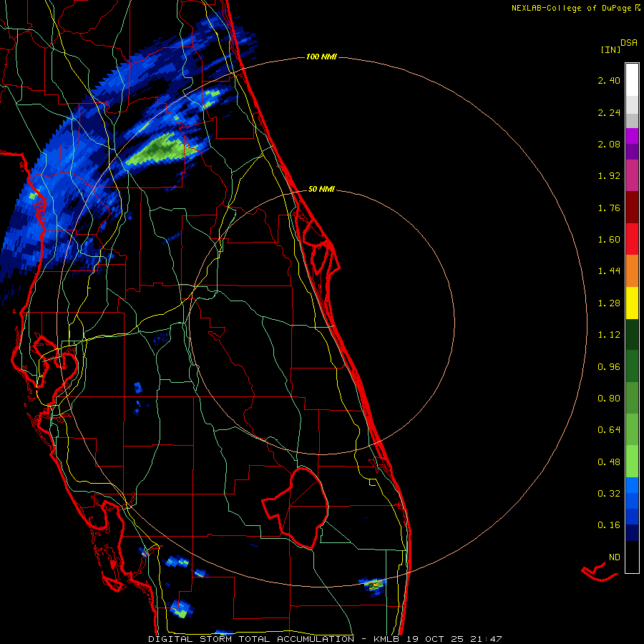
Task: Pick the dark red swatch at 1.76
Action: tap(632, 208)
